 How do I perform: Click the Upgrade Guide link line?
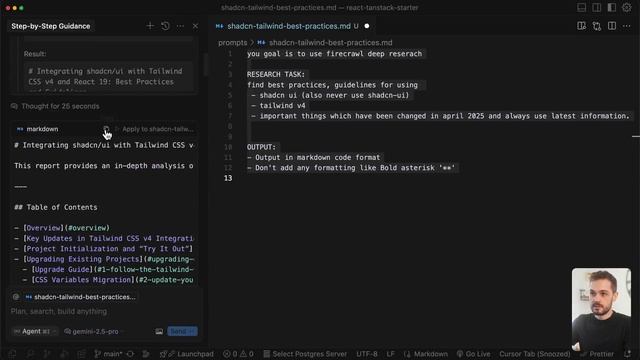(108, 269)
